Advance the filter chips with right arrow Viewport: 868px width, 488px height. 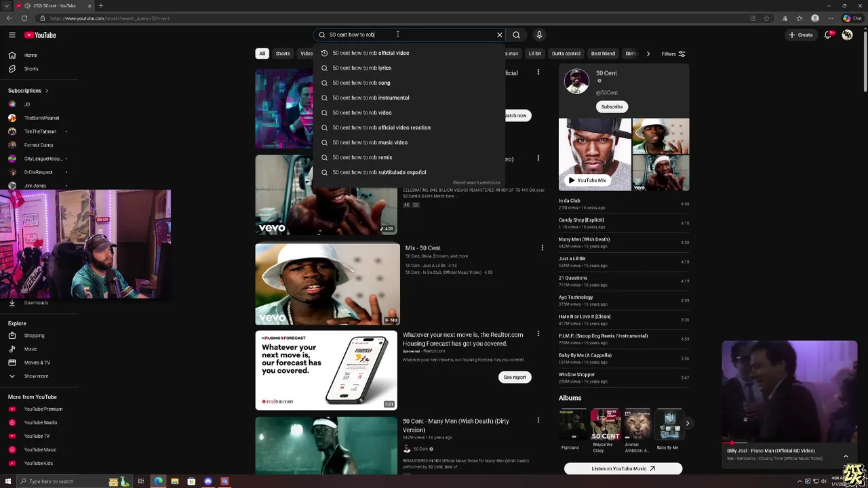[648, 54]
